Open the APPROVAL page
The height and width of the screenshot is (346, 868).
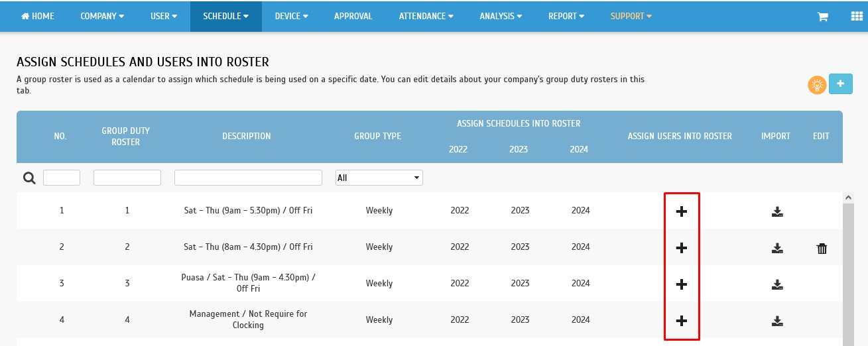(x=353, y=16)
